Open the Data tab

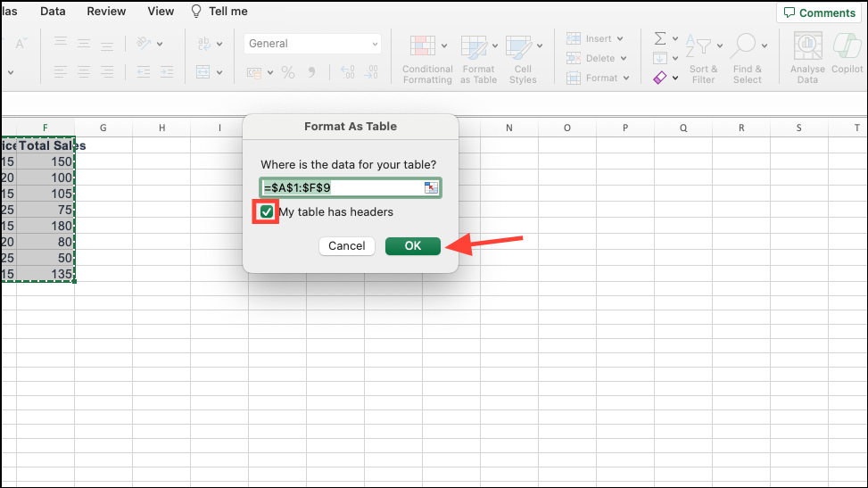pos(53,11)
